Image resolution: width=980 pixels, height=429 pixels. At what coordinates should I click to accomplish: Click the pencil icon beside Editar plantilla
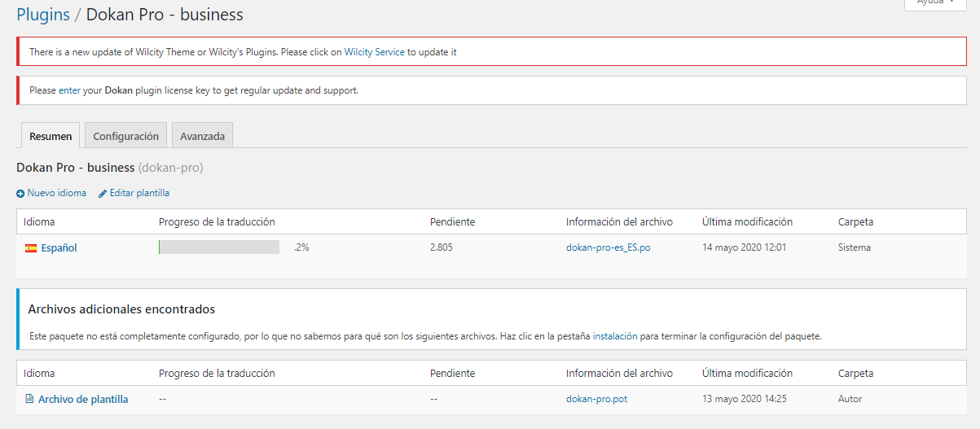click(103, 194)
